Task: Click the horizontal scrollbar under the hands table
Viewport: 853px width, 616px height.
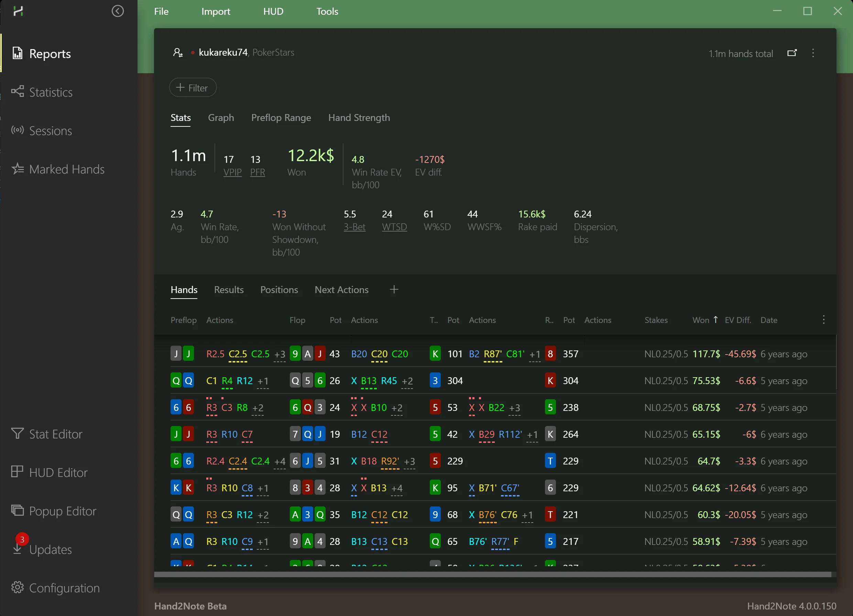Action: [x=492, y=574]
